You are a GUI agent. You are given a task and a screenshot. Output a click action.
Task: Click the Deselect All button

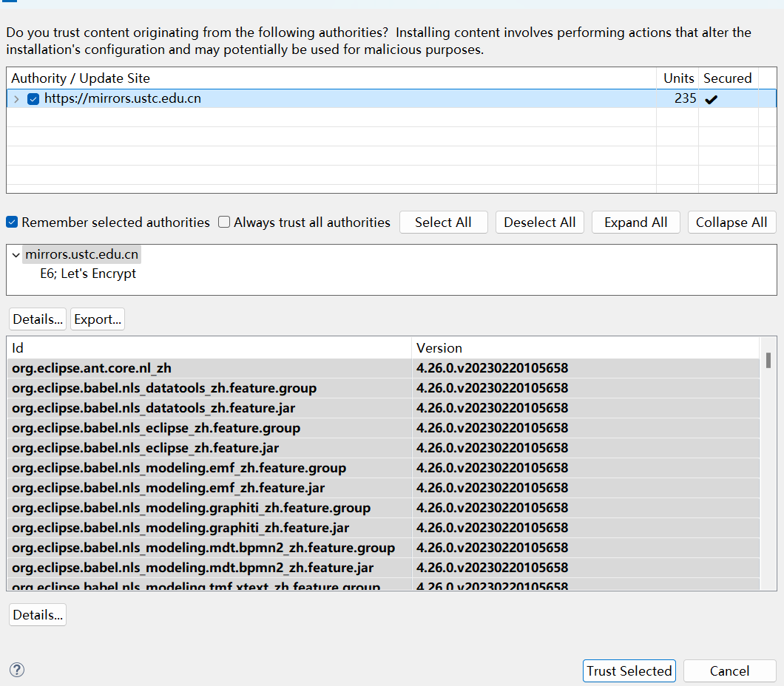(539, 222)
